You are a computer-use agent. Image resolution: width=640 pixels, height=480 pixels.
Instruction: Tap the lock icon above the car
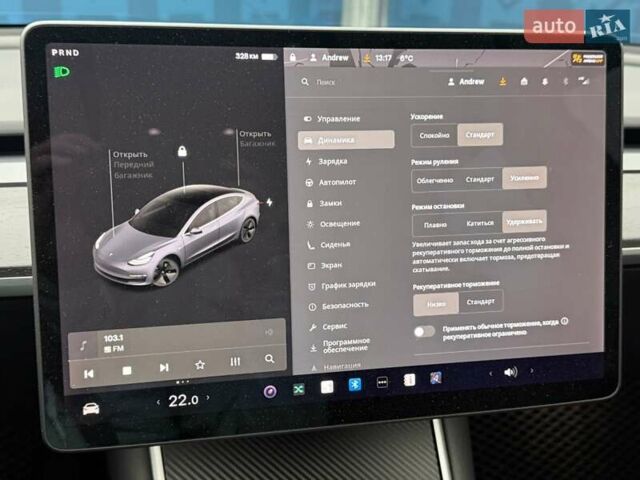pos(182,151)
